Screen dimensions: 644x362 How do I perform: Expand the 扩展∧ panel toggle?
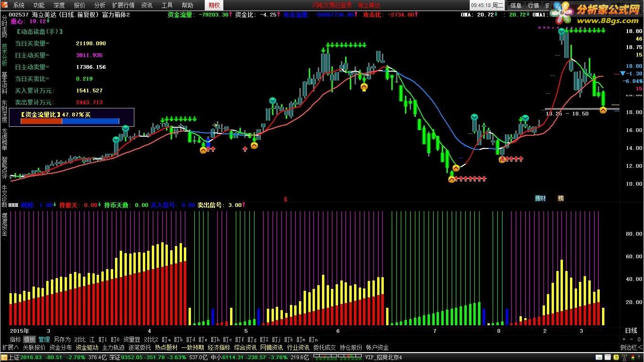coord(10,348)
